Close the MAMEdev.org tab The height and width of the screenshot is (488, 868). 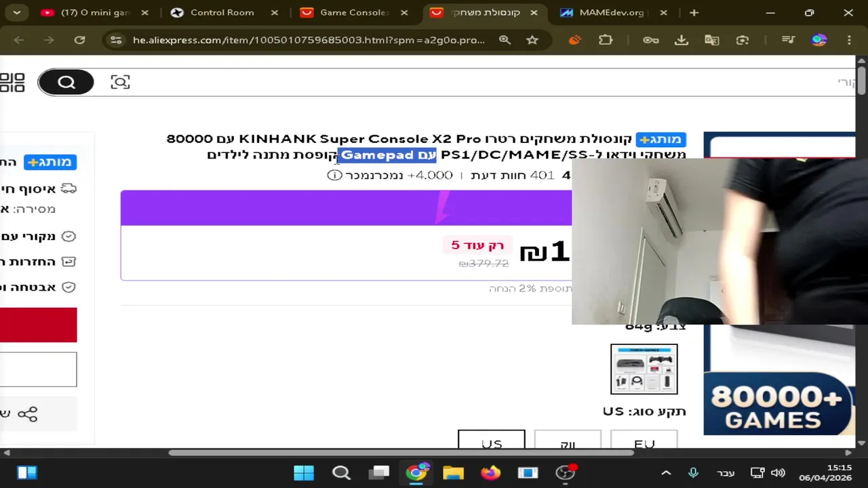click(x=663, y=12)
